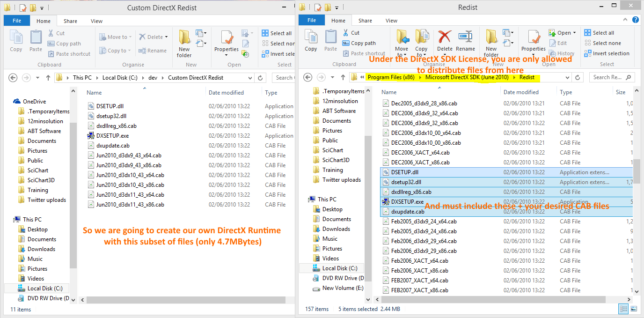Open Delete dropdown in Custom DirectX Redist ribbon

point(166,37)
